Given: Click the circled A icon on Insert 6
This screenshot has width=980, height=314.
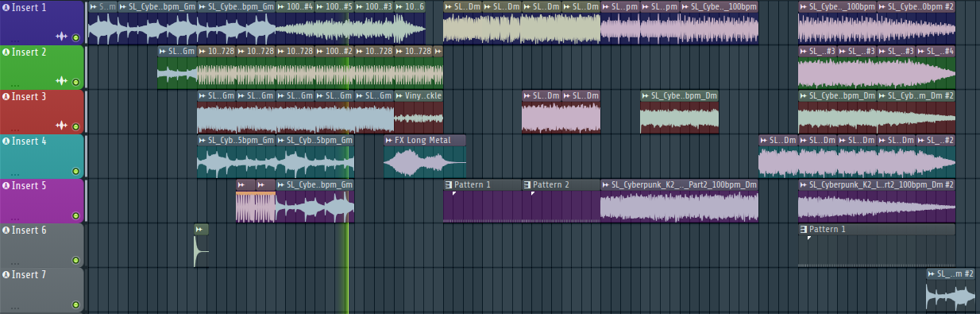Looking at the screenshot, I should (6, 231).
